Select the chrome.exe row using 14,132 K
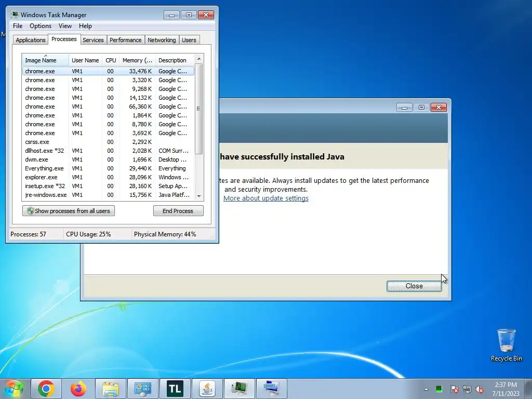The width and height of the screenshot is (532, 399). pos(108,98)
